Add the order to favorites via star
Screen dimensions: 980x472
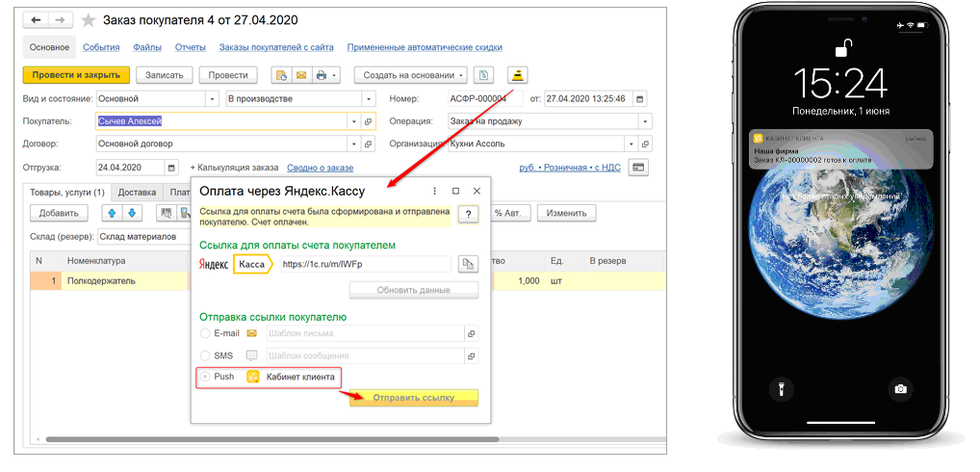pos(89,20)
